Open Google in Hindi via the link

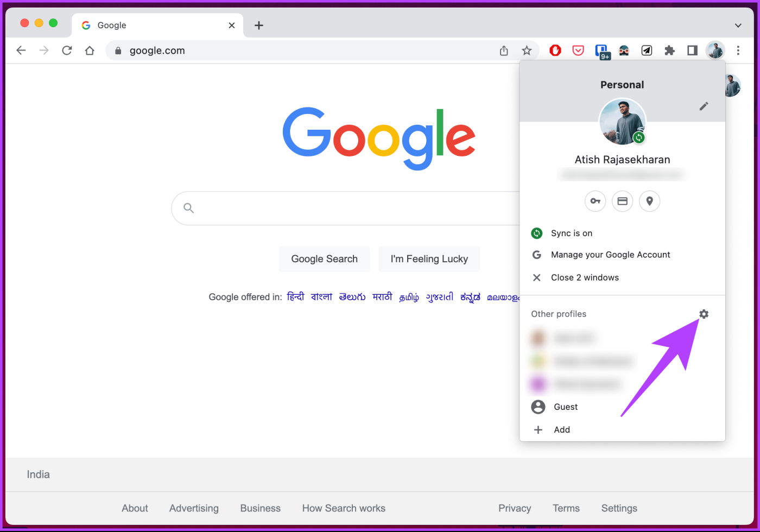[295, 297]
